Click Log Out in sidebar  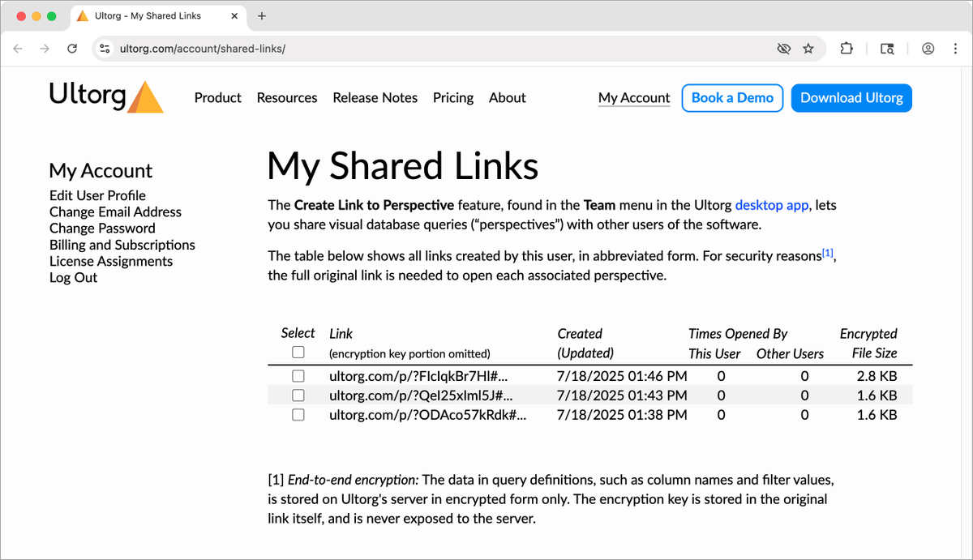73,277
